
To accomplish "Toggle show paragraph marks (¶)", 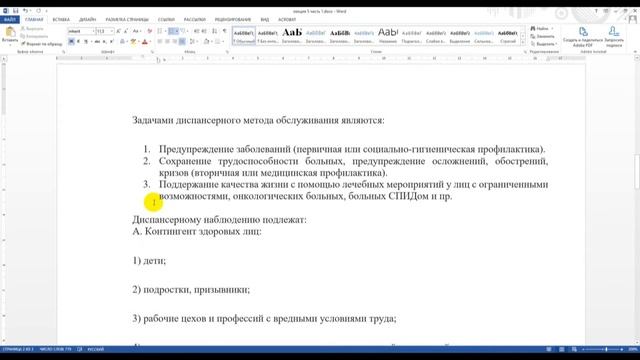I will click(x=224, y=31).
